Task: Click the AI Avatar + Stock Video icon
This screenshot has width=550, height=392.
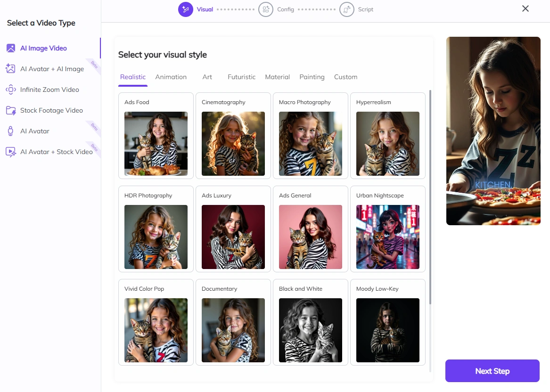Action: point(11,152)
